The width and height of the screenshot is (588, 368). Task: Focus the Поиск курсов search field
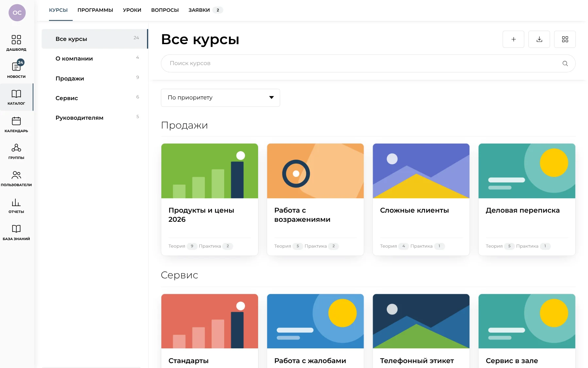coord(368,63)
